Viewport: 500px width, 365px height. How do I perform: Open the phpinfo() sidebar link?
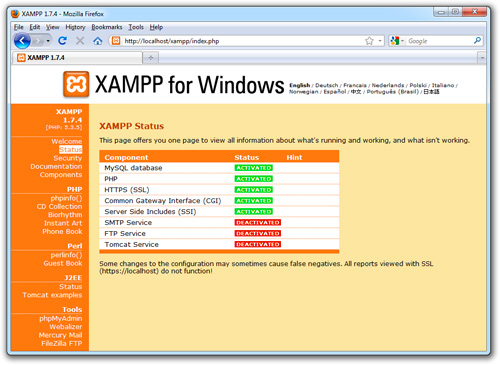click(x=66, y=198)
